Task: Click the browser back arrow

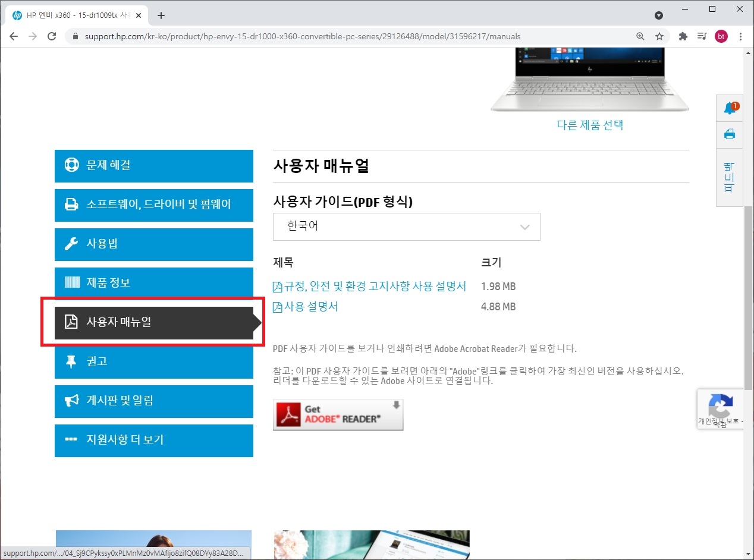Action: (x=14, y=36)
